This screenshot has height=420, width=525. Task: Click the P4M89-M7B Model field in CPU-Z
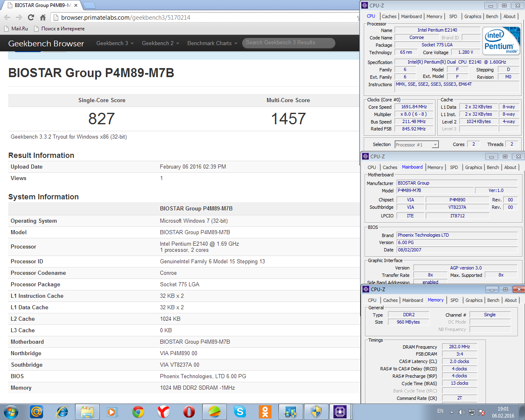click(x=435, y=190)
